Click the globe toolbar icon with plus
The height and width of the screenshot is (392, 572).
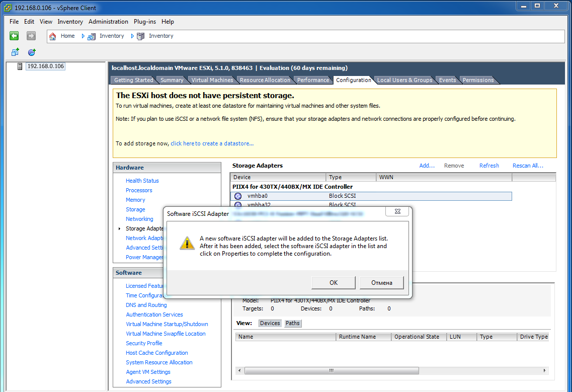(32, 52)
